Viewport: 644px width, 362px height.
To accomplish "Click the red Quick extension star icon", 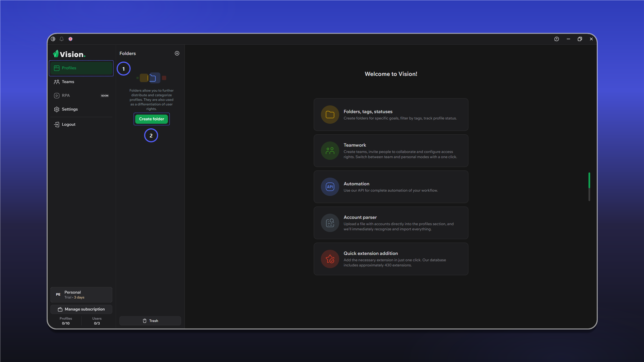I will click(330, 259).
